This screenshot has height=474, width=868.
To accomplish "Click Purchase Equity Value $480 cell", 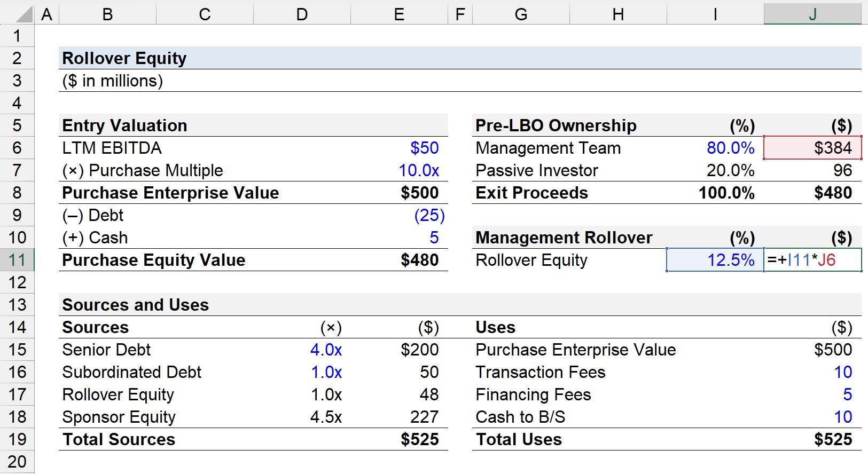I will [399, 260].
